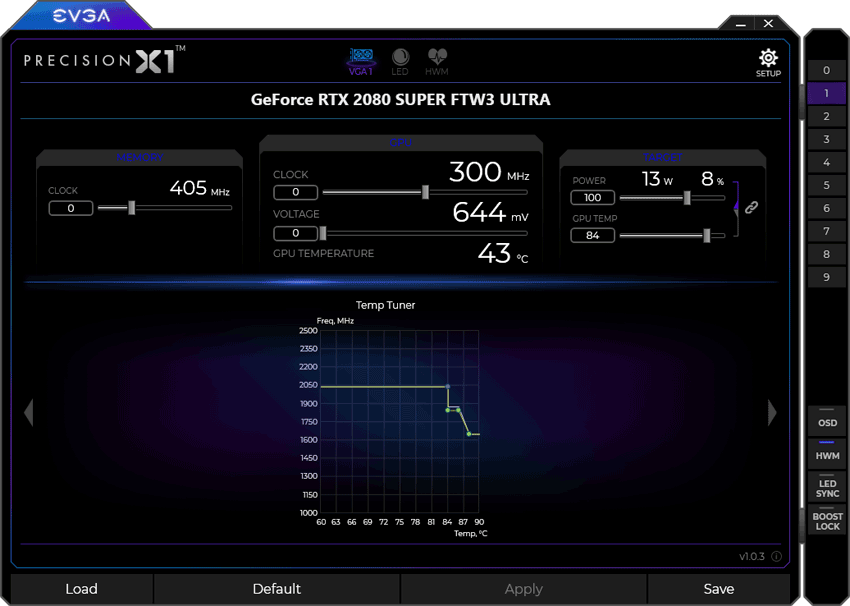This screenshot has height=606, width=850.
Task: Select profile slot 9
Action: coord(826,278)
